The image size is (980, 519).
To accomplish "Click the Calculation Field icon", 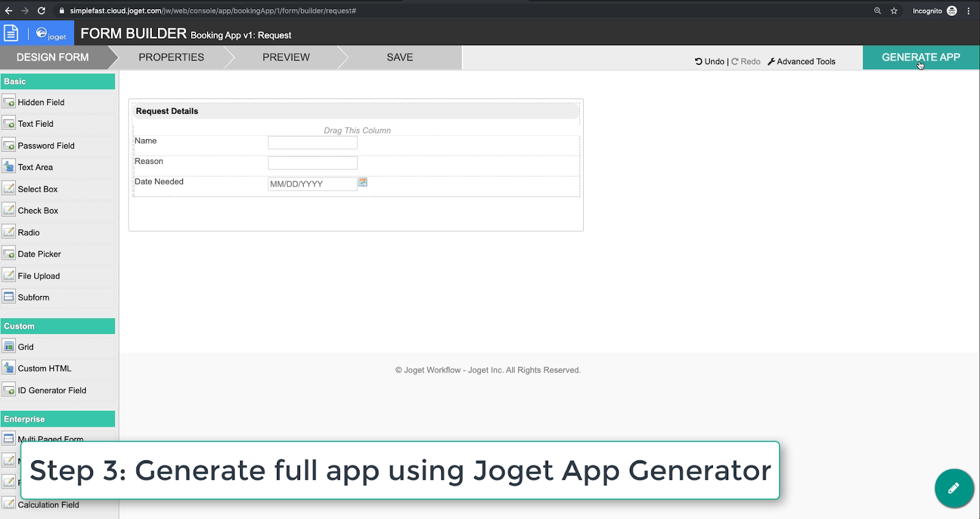I will coord(9,504).
